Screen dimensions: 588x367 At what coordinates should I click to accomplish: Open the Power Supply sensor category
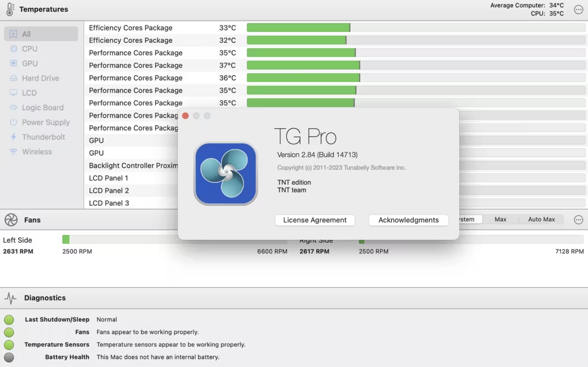pos(45,122)
